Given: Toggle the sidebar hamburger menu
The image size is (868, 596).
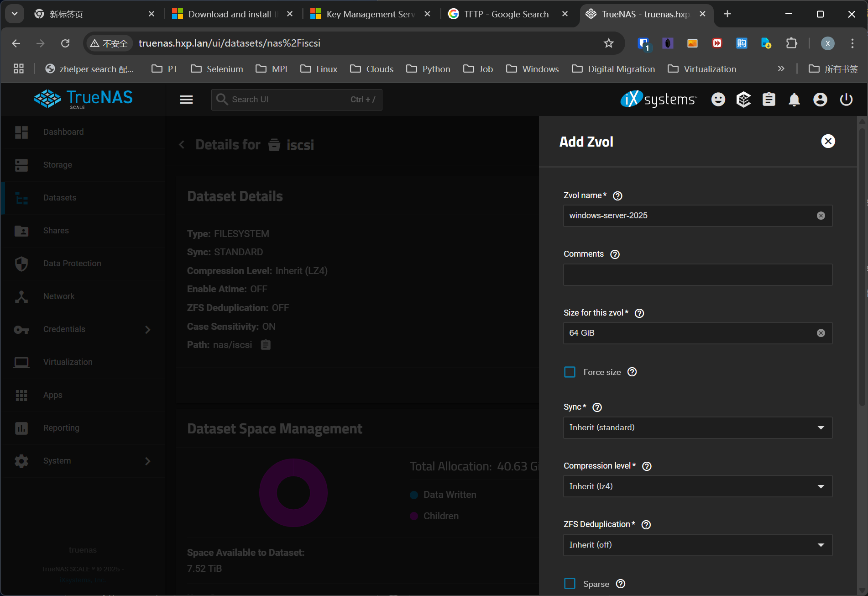Looking at the screenshot, I should (x=186, y=100).
